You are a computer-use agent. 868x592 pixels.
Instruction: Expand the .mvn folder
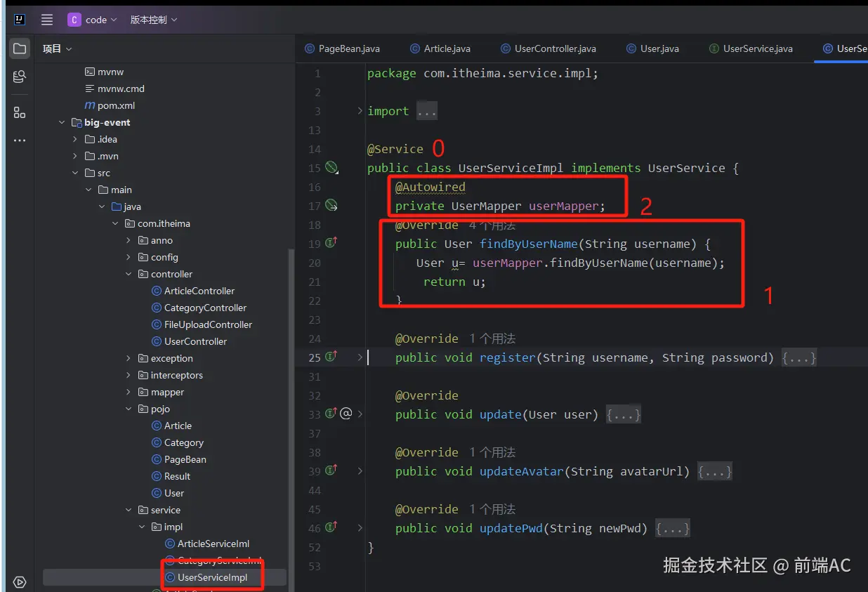pyautogui.click(x=75, y=156)
